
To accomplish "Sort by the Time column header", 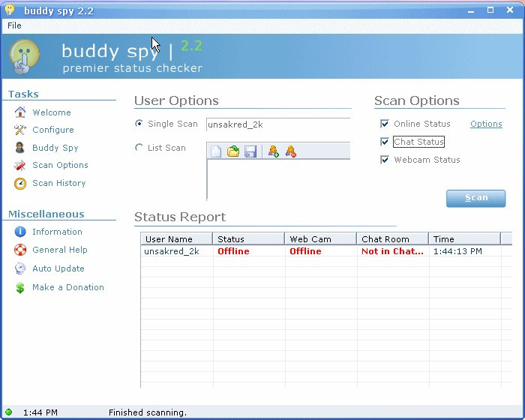I will pyautogui.click(x=465, y=239).
